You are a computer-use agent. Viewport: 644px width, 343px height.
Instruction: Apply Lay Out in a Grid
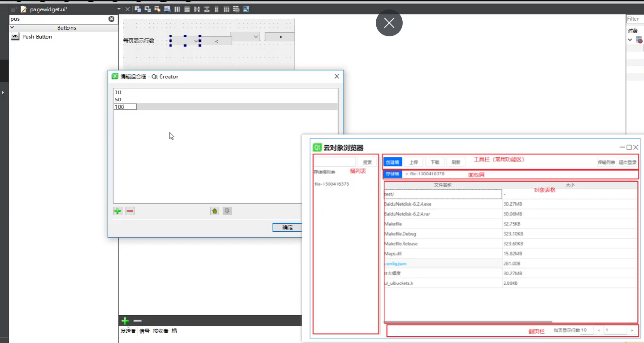pos(226,9)
